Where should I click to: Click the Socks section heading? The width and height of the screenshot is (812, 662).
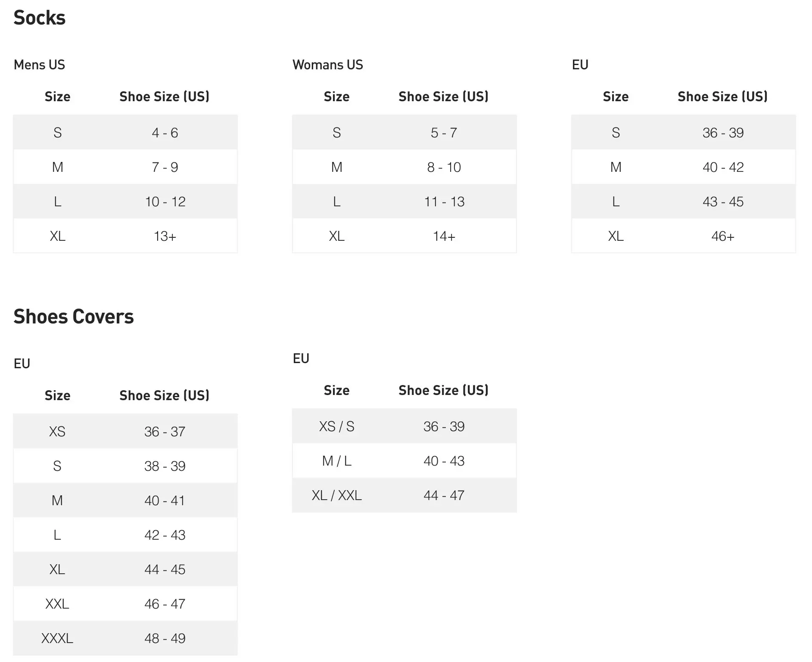(x=39, y=18)
